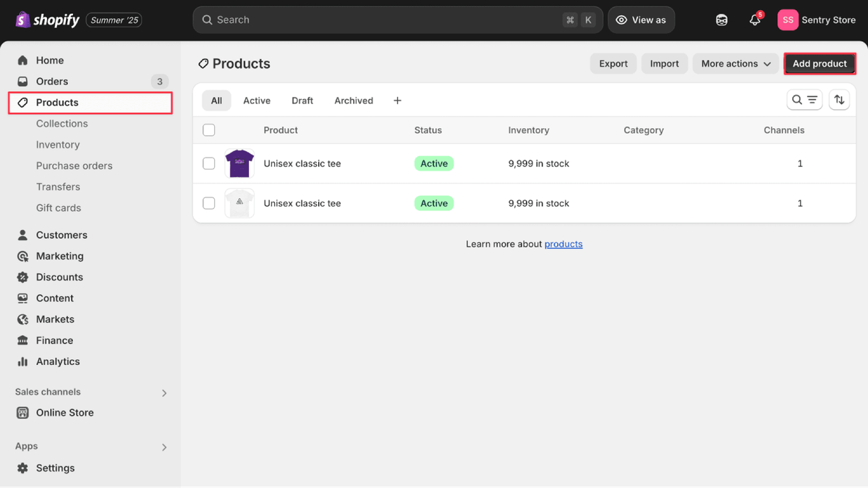The height and width of the screenshot is (488, 868).
Task: Open the products learn more link
Action: click(x=563, y=244)
